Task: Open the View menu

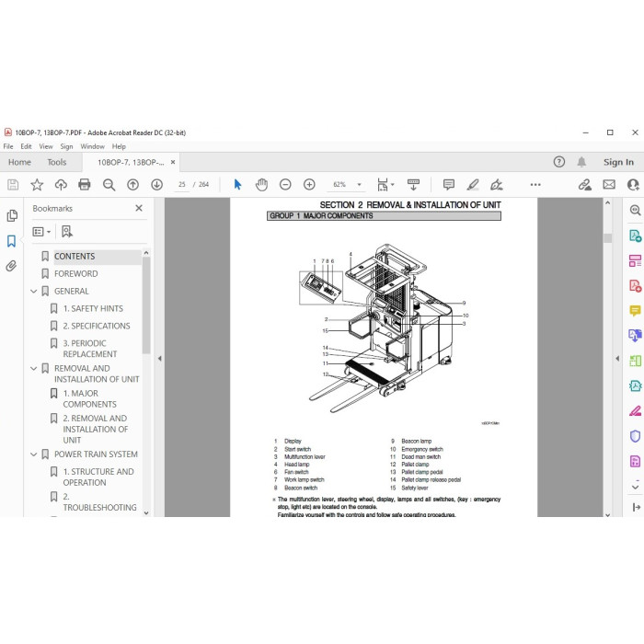Action: (x=46, y=146)
